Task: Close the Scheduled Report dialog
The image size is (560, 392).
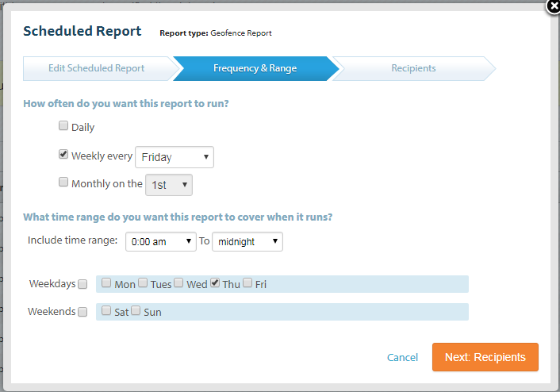Action: pyautogui.click(x=553, y=6)
